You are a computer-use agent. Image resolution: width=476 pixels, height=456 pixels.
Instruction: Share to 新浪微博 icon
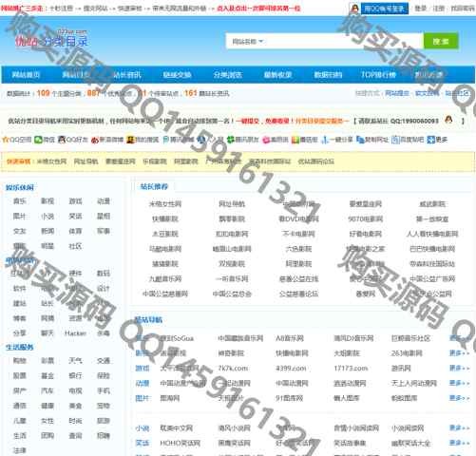[95, 140]
